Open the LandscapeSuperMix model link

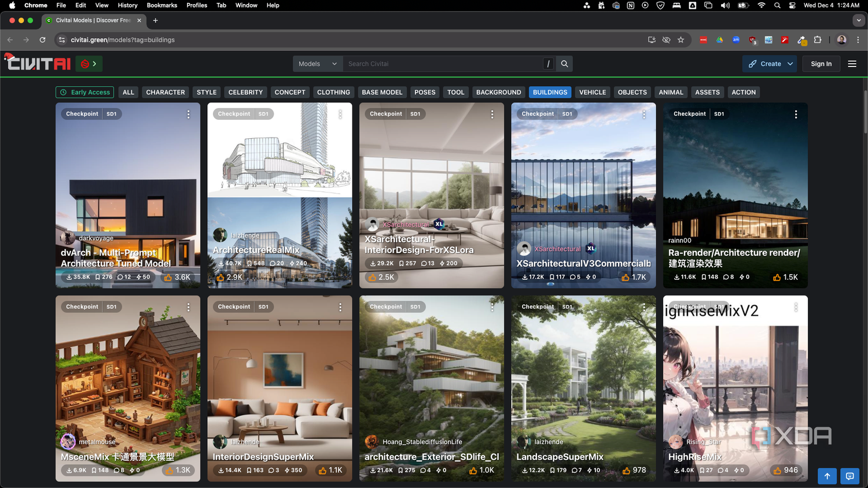click(x=560, y=457)
